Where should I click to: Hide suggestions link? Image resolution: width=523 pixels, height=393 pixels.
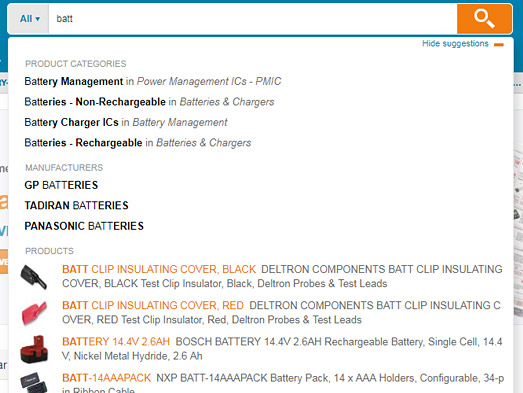tap(455, 44)
